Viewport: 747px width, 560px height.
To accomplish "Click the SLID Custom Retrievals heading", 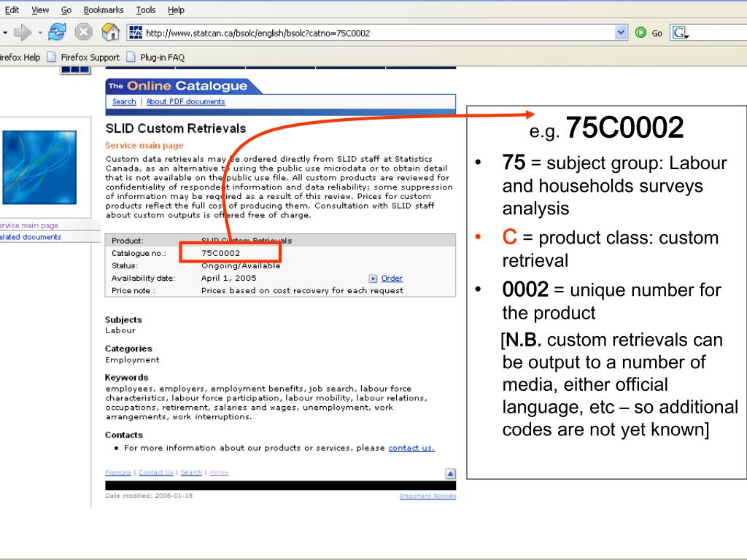I will coord(176,128).
